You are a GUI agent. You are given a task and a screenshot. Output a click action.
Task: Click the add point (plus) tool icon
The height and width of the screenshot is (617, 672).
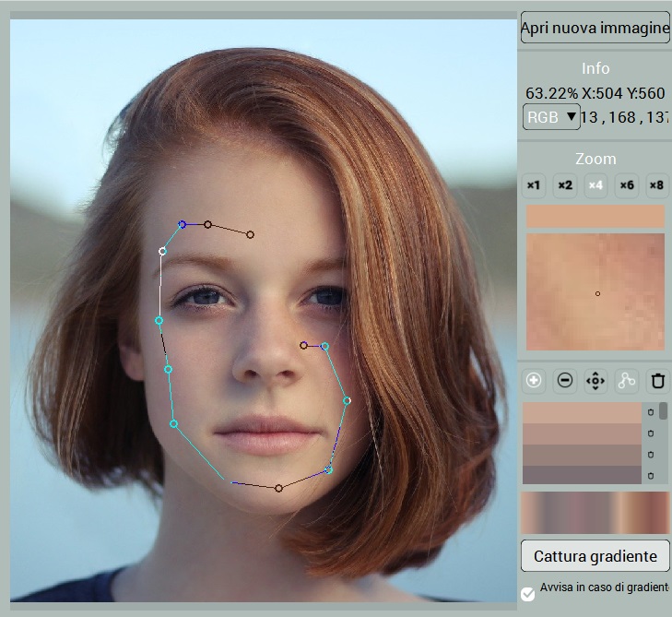534,380
